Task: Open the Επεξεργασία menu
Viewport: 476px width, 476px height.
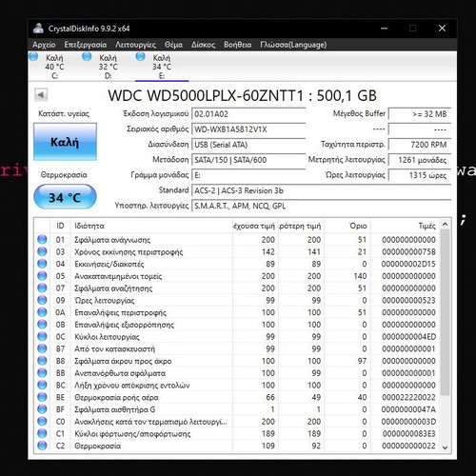Action: click(x=86, y=45)
